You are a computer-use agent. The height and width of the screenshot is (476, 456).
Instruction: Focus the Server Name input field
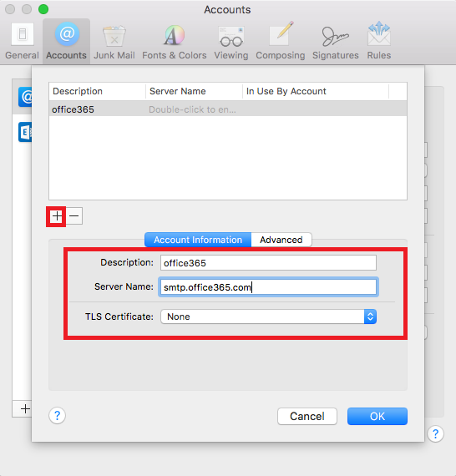[x=268, y=287]
